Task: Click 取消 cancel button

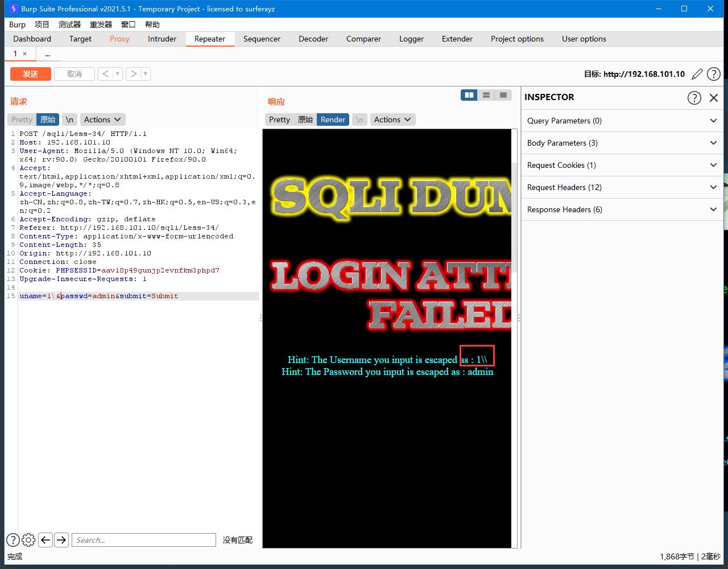Action: pos(75,74)
